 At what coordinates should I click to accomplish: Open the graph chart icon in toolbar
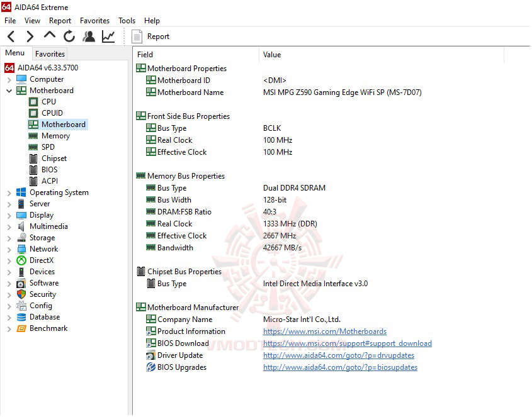[x=108, y=36]
